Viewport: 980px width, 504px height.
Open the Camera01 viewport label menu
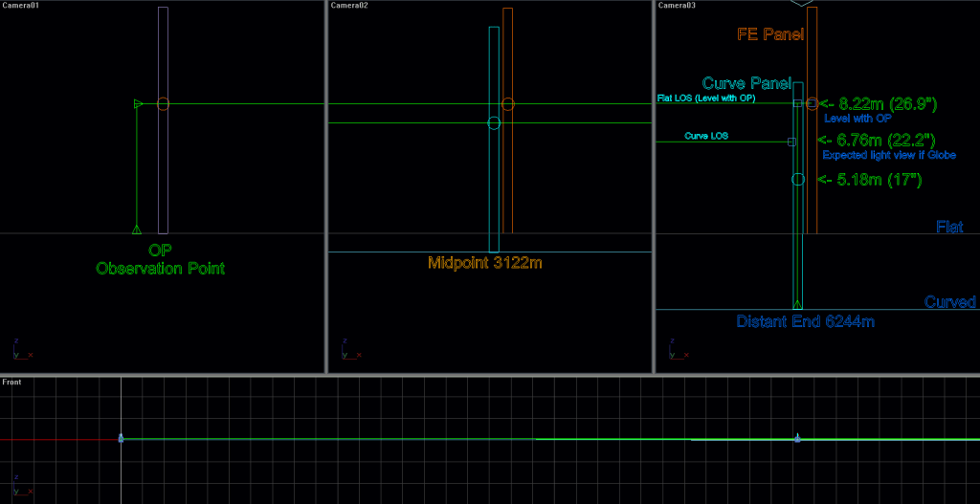(x=19, y=6)
